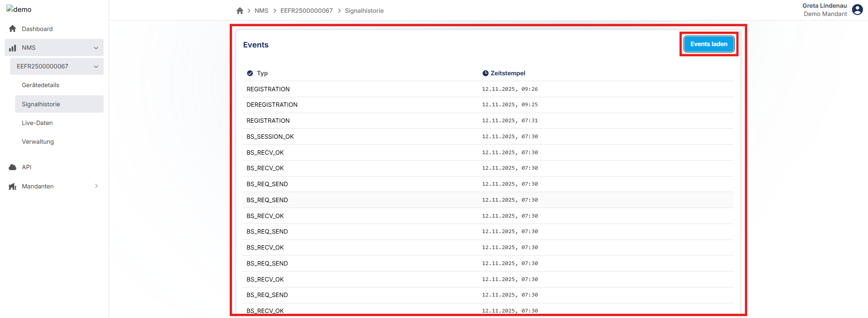
Task: Click the user account avatar icon
Action: [x=857, y=10]
